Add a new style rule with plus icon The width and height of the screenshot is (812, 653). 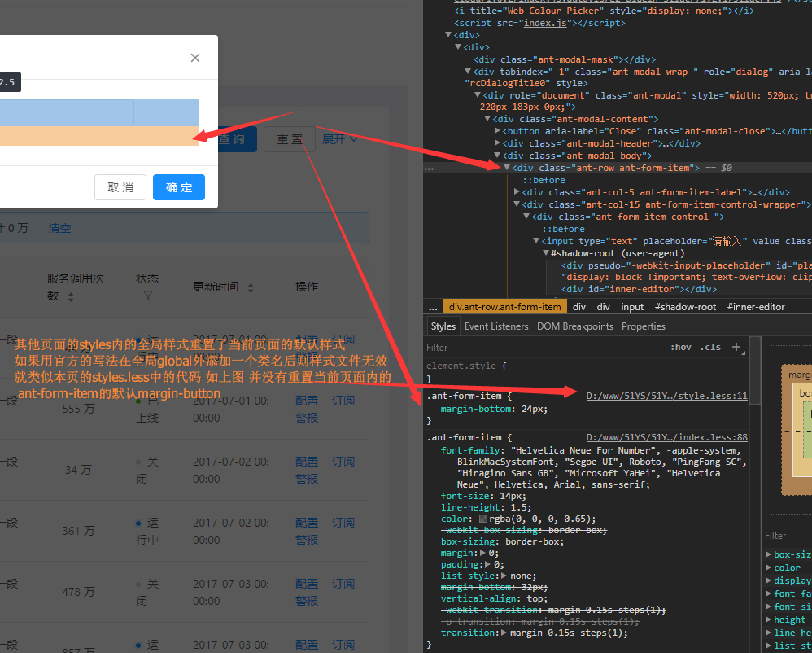click(x=736, y=347)
